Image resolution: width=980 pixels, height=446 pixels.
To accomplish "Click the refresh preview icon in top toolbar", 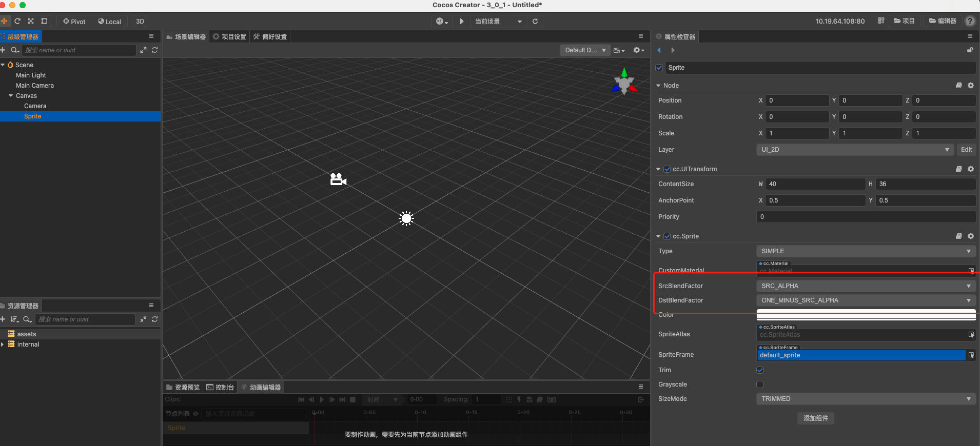I will coord(535,22).
